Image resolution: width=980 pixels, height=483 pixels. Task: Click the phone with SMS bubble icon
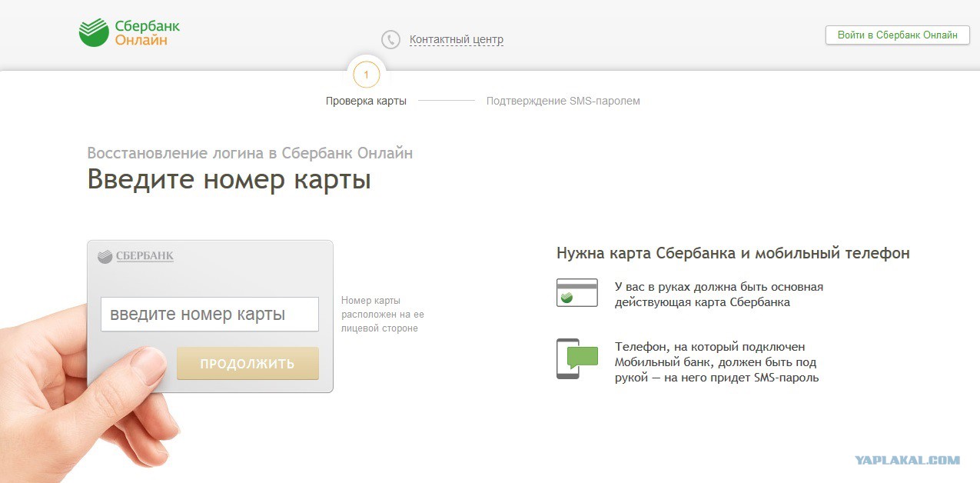(x=577, y=358)
